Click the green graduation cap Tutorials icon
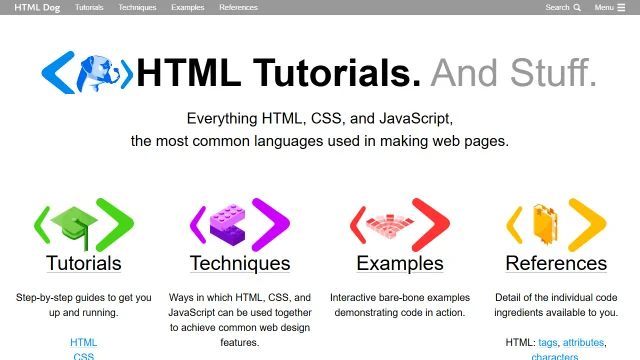The image size is (640, 360). (x=84, y=225)
